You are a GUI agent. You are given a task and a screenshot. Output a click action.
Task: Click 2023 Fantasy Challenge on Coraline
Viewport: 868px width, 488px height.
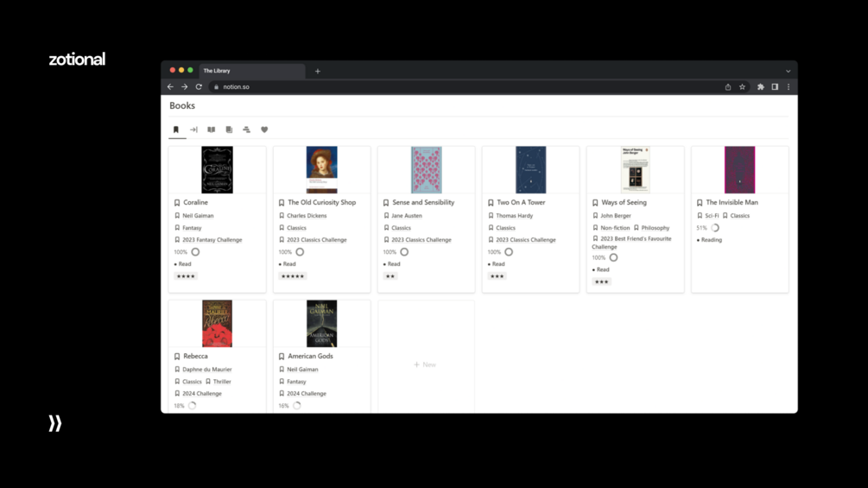(212, 240)
